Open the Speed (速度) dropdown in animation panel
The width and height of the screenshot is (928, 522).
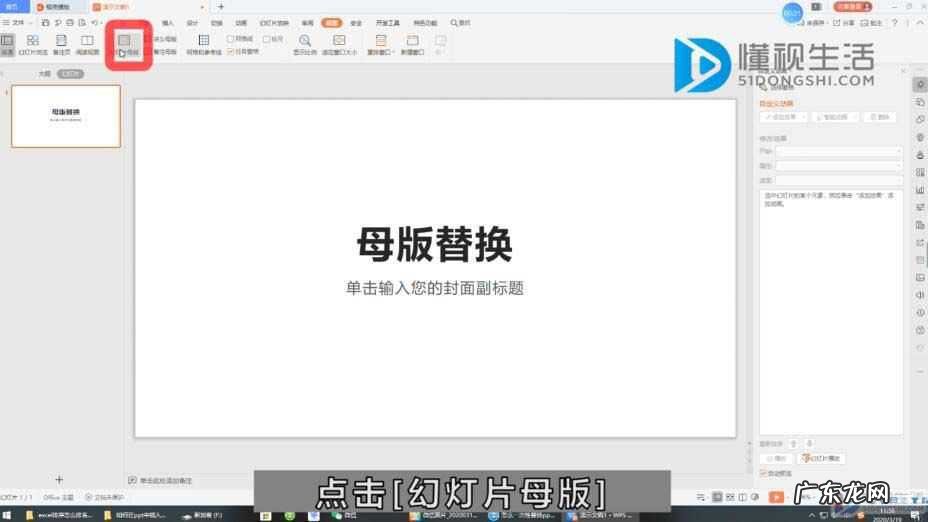coord(839,180)
